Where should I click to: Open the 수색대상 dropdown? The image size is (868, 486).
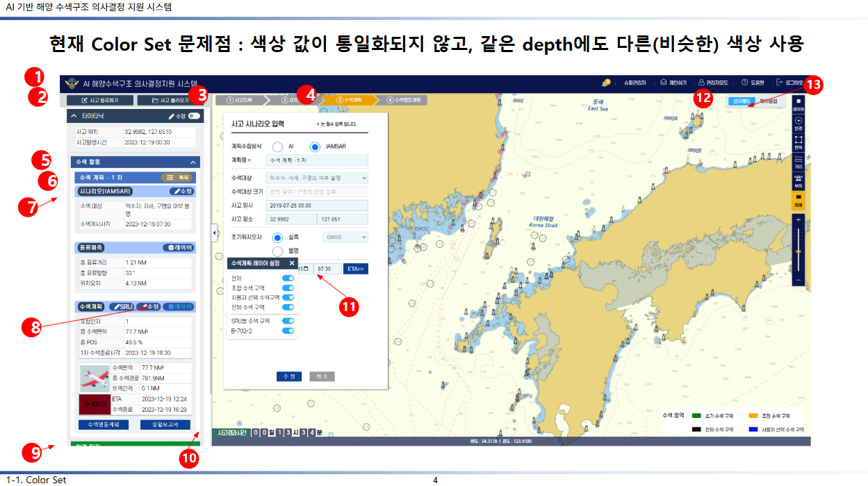[317, 178]
